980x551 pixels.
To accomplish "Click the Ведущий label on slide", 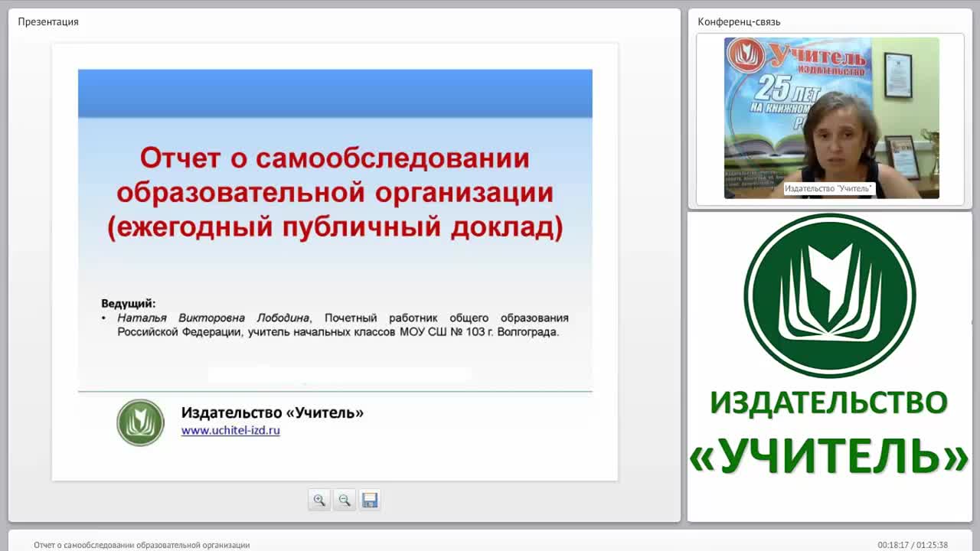I will point(128,303).
